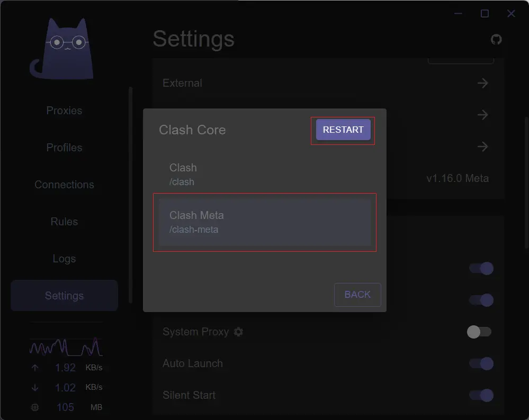Image resolution: width=529 pixels, height=420 pixels.
Task: Click the settings page vertical scrollbar
Action: click(526, 183)
